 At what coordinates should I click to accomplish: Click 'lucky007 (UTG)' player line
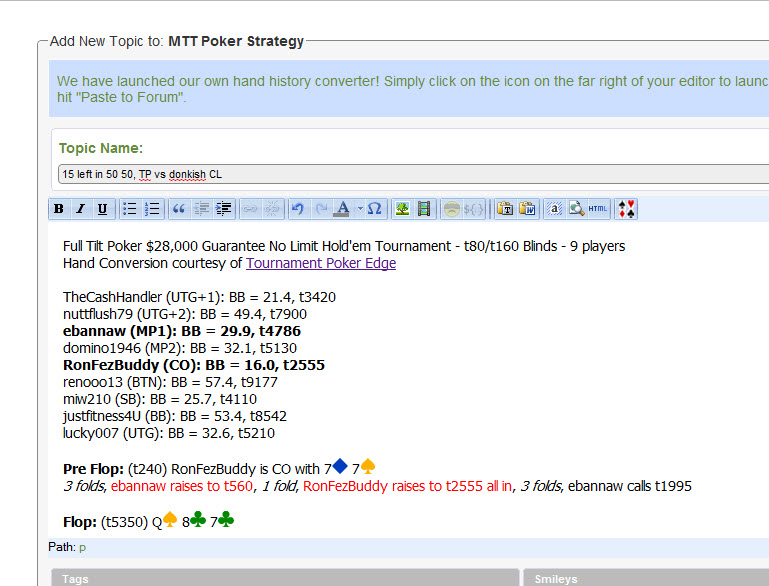pyautogui.click(x=169, y=433)
